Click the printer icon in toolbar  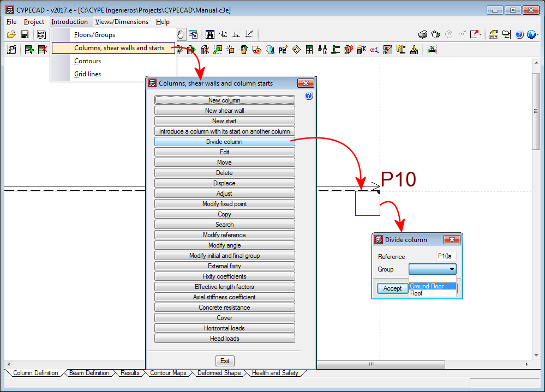click(423, 34)
